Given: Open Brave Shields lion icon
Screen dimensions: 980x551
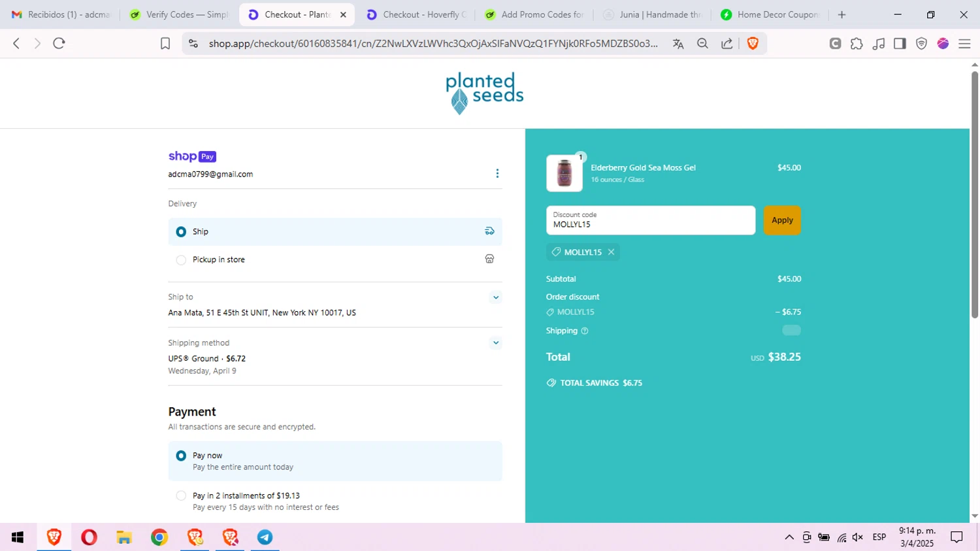Looking at the screenshot, I should (753, 43).
